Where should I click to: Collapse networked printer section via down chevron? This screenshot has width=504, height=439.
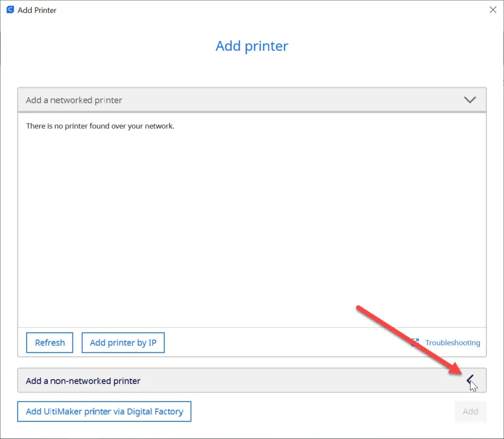pyautogui.click(x=470, y=100)
